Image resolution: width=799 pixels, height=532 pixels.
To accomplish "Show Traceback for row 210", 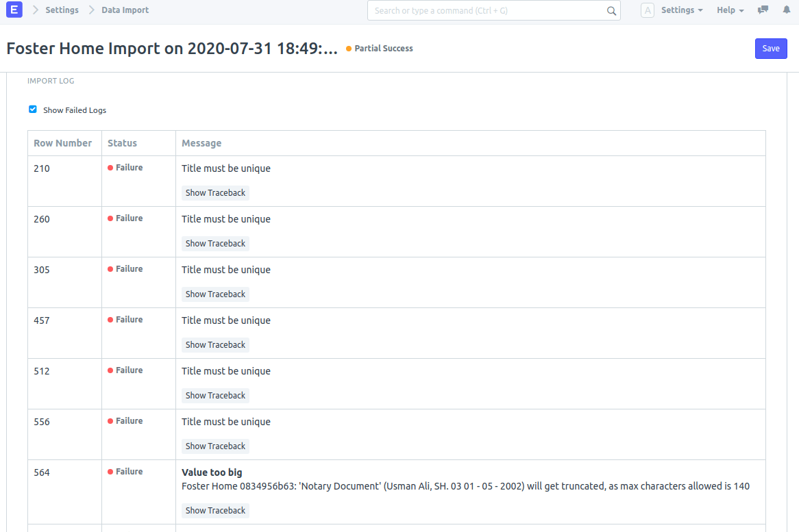I will pyautogui.click(x=215, y=193).
